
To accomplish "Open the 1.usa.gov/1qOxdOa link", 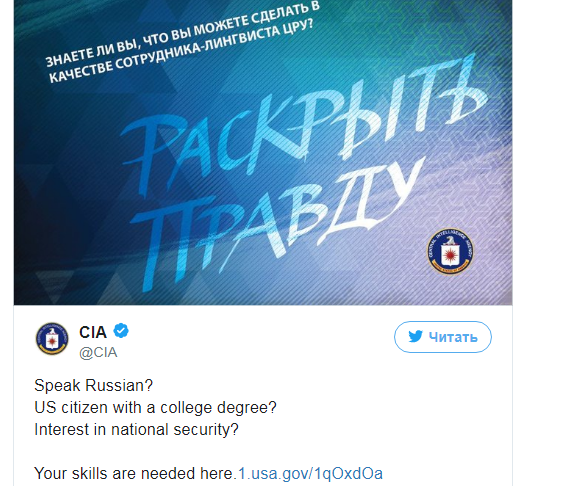I will pyautogui.click(x=310, y=473).
